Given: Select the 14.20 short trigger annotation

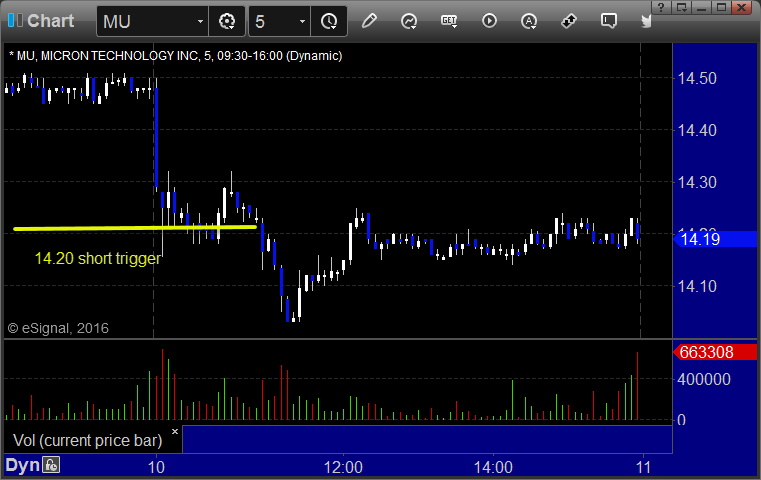Looking at the screenshot, I should [x=98, y=258].
